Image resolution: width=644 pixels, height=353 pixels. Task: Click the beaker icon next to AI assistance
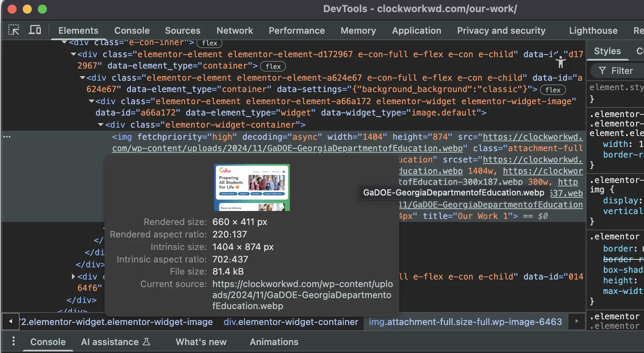coord(146,341)
